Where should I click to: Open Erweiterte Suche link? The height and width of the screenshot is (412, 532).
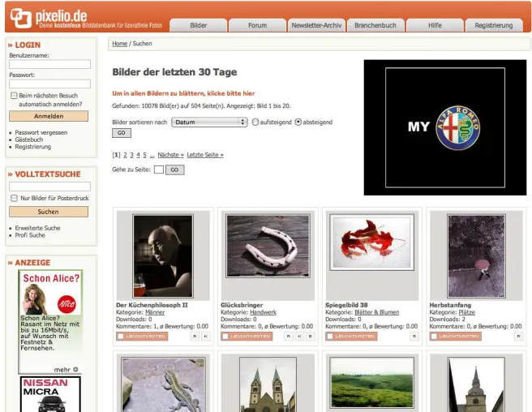coord(37,228)
